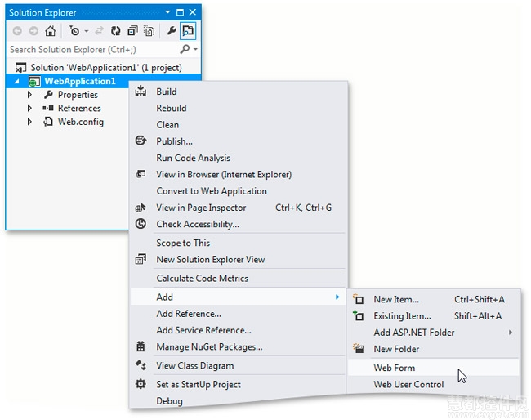531x420 pixels.
Task: Click the Search Solution Explorer input field
Action: 93,50
